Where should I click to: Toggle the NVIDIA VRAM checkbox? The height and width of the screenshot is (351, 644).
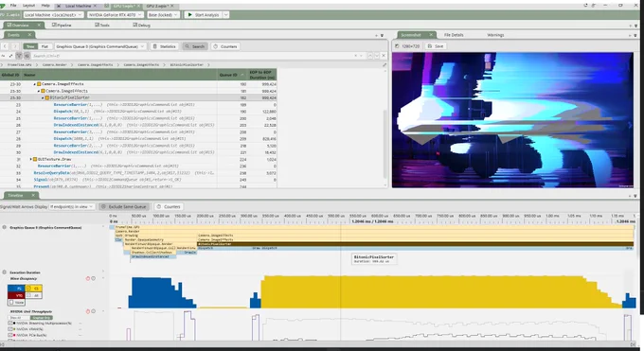[10, 329]
